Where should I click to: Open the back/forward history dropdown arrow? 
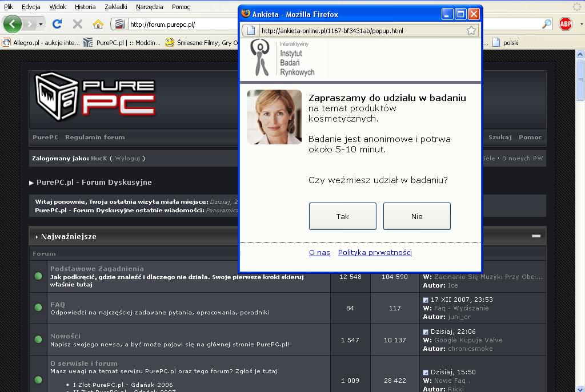pyautogui.click(x=41, y=25)
